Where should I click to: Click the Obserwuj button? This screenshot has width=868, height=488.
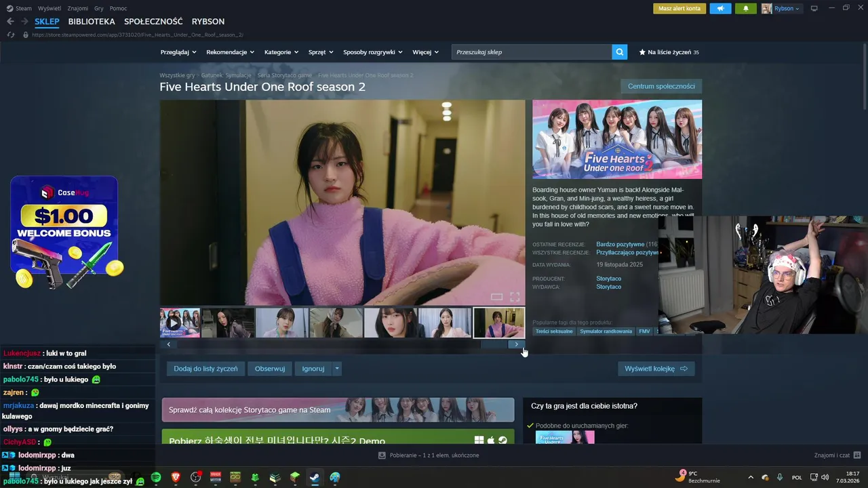point(270,369)
